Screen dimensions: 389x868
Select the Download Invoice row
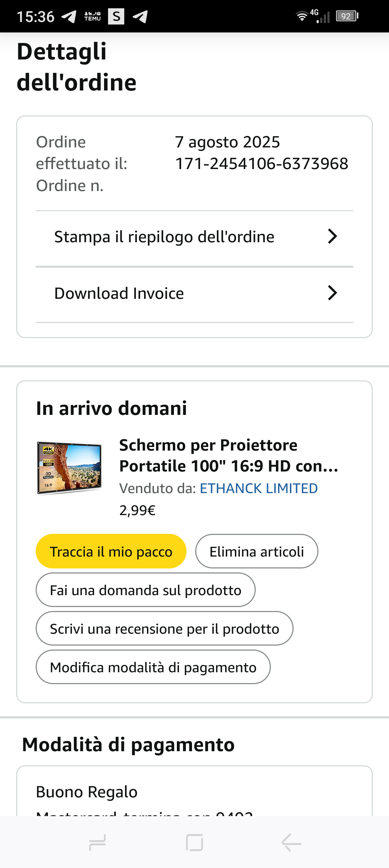[x=119, y=293]
